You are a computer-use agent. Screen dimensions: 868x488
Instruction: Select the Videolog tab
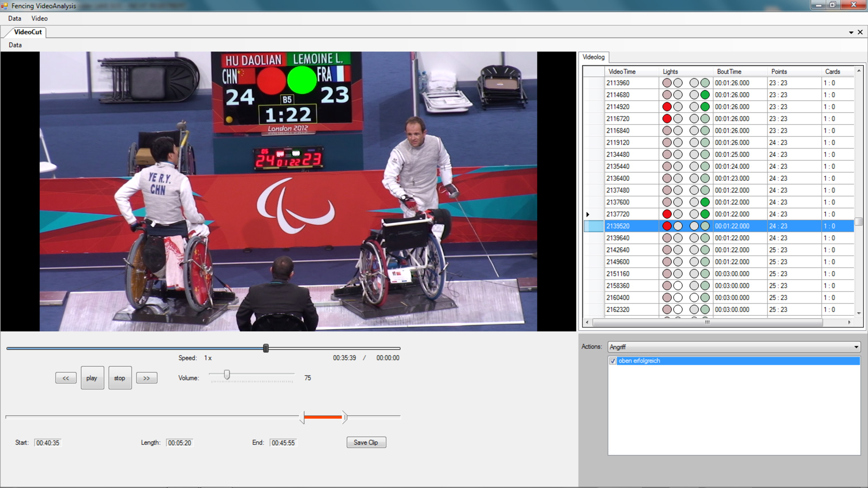click(x=593, y=57)
